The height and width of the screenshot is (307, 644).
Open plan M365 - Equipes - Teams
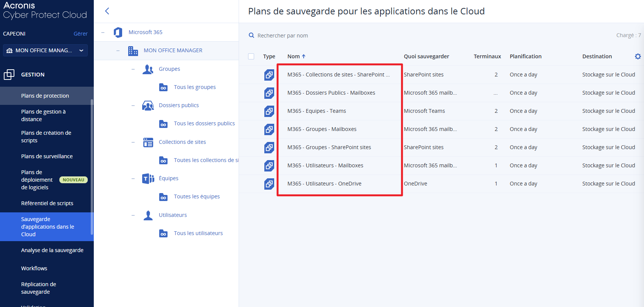(x=317, y=111)
